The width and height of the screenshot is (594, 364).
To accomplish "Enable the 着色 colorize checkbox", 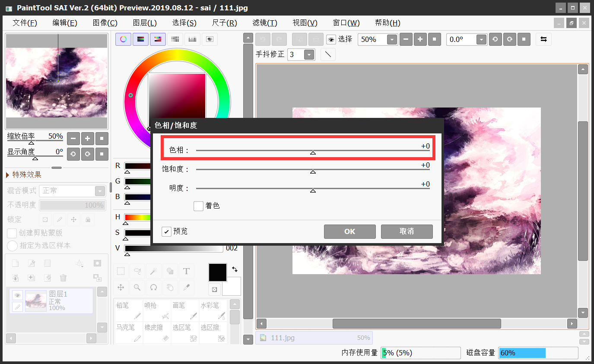I will 198,206.
